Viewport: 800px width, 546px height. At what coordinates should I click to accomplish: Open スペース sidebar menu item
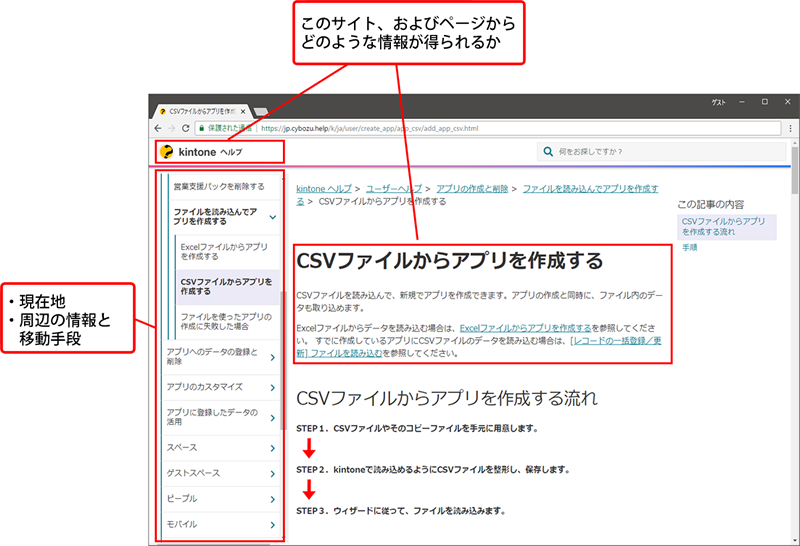pos(182,448)
